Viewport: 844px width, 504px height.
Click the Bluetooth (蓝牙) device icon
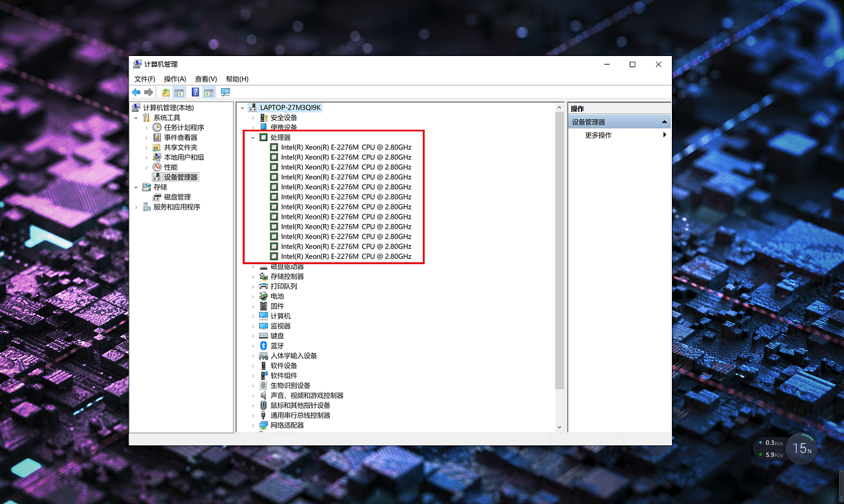[264, 346]
